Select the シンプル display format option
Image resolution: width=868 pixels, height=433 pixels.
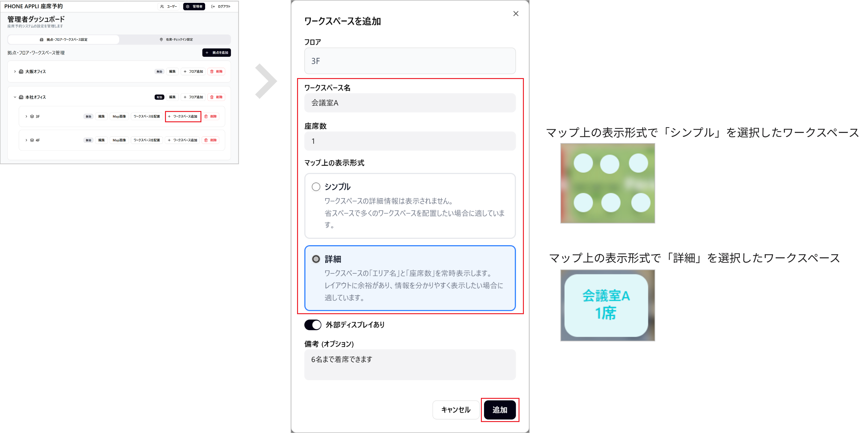pos(316,187)
